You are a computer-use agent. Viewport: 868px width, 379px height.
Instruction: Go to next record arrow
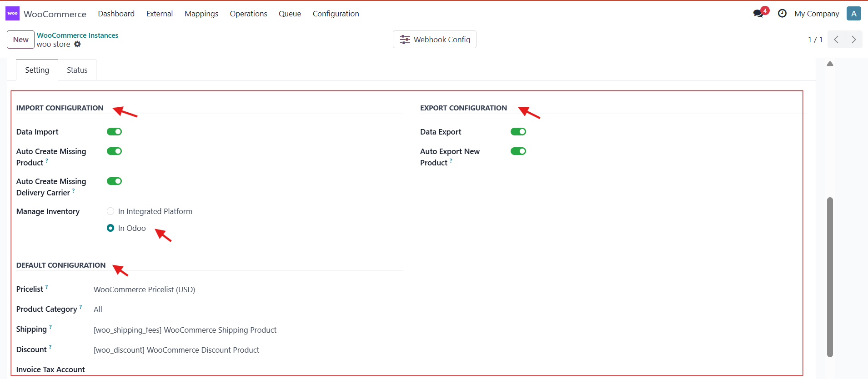click(x=854, y=40)
